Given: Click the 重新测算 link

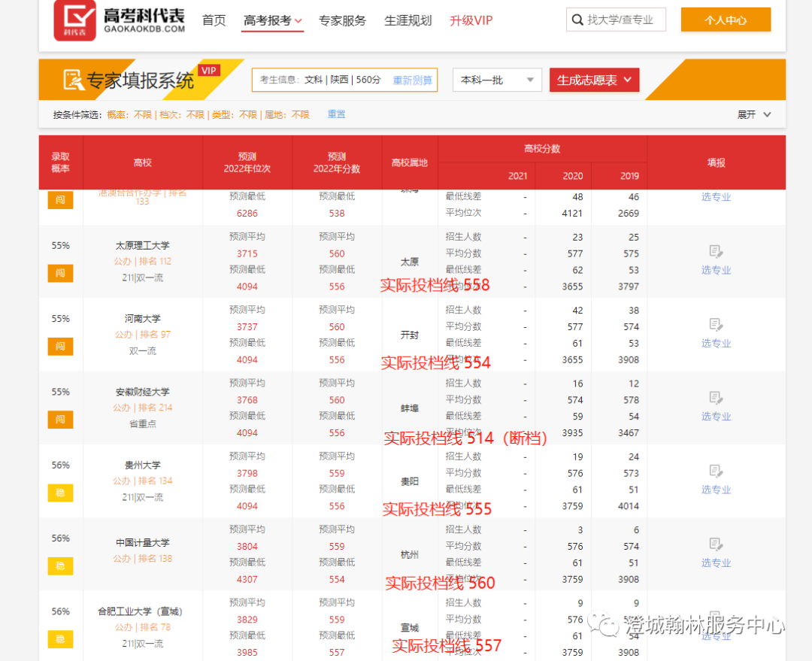Looking at the screenshot, I should (412, 80).
